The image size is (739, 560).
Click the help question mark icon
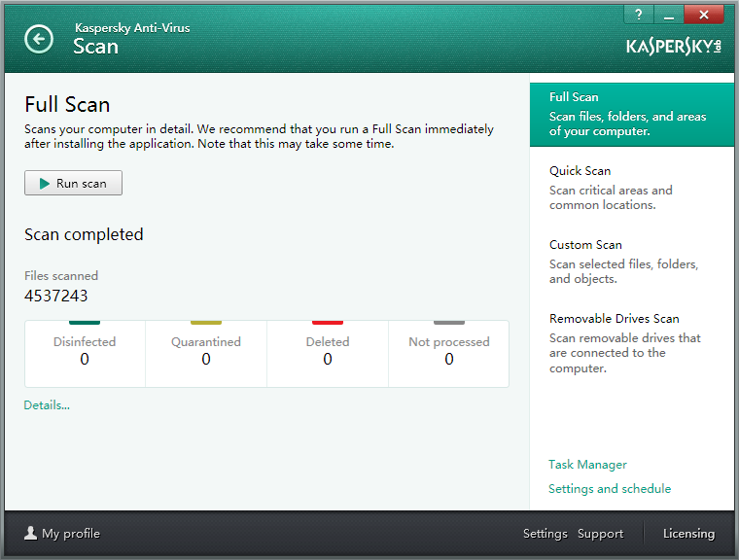(x=638, y=14)
